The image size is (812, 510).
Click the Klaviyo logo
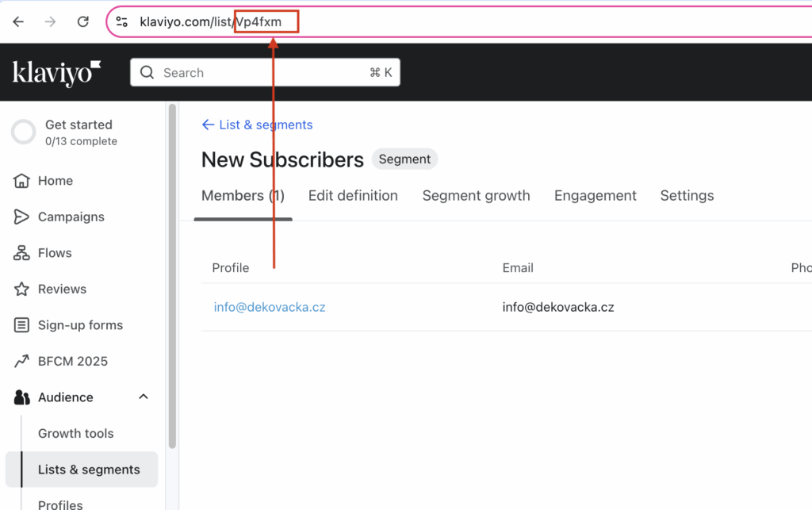pyautogui.click(x=56, y=73)
